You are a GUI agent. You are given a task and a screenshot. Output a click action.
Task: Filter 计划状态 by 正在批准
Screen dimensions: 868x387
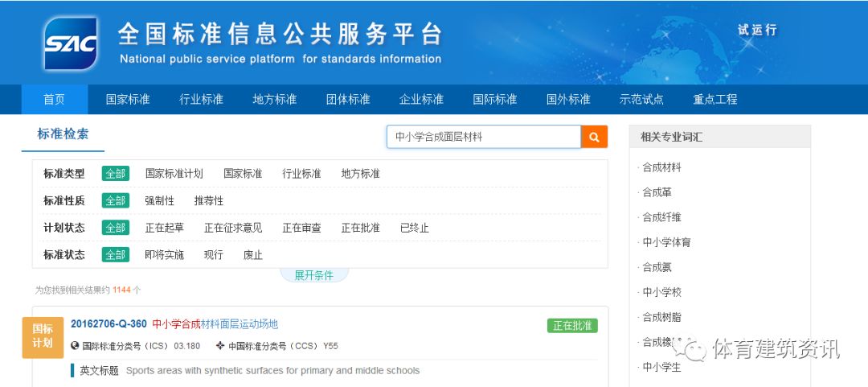click(x=360, y=228)
